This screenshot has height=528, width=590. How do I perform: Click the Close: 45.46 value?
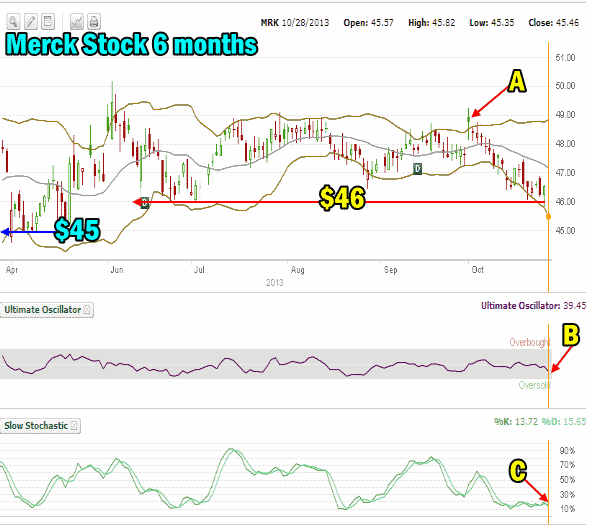[x=554, y=23]
